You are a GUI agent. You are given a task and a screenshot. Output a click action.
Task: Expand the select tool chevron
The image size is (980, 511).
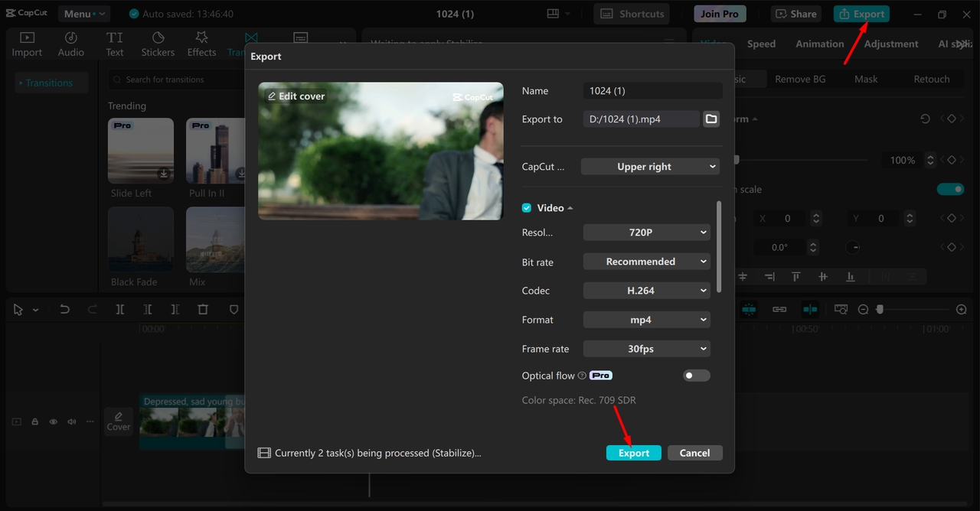35,310
